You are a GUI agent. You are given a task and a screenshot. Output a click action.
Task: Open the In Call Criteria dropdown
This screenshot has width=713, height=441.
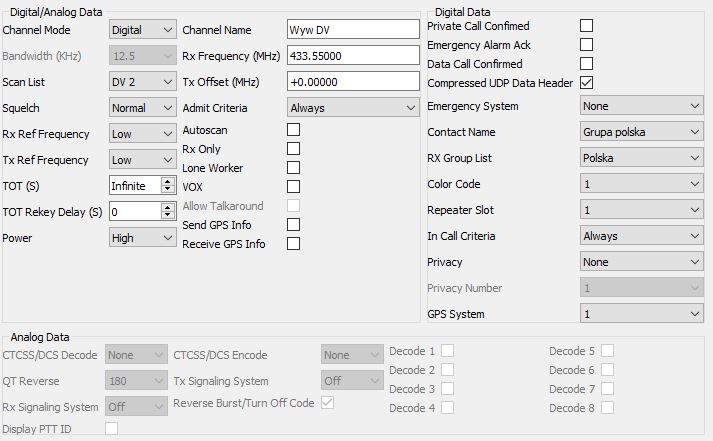[641, 236]
